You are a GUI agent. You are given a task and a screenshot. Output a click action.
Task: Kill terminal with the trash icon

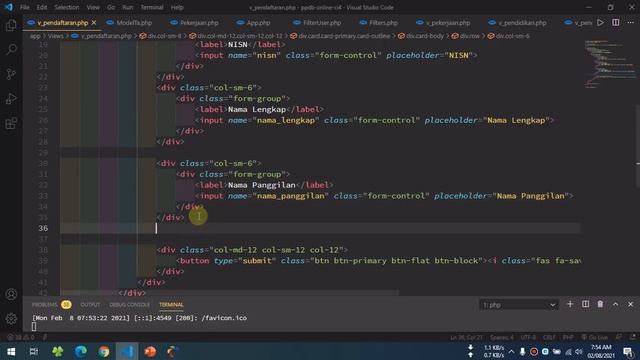(600, 304)
